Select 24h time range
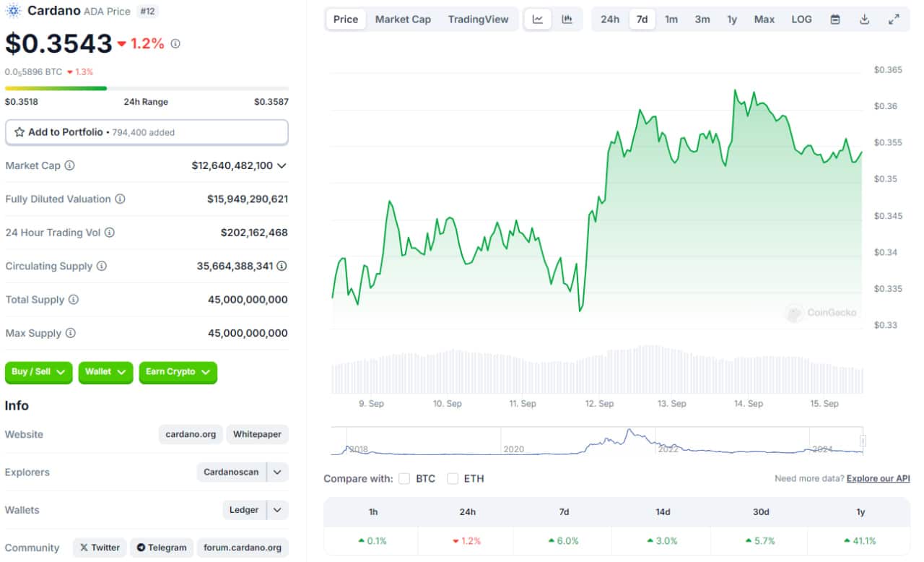Image resolution: width=924 pixels, height=562 pixels. tap(610, 20)
